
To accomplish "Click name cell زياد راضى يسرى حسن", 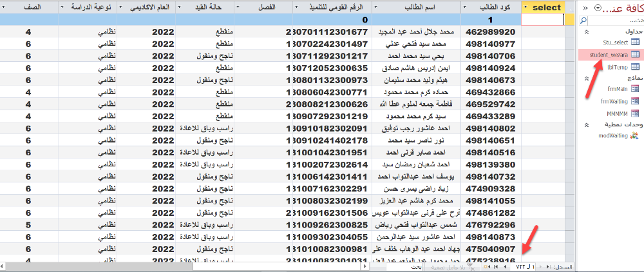I will pos(416,189).
